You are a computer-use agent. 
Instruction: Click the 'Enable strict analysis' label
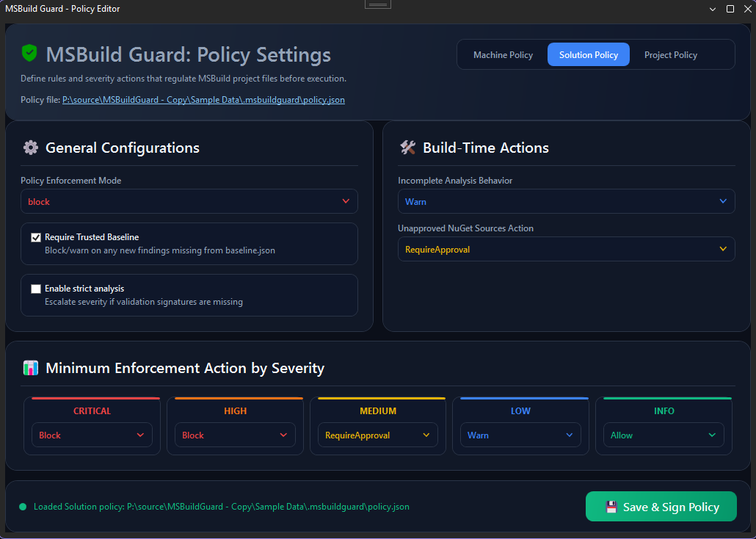[x=84, y=289]
